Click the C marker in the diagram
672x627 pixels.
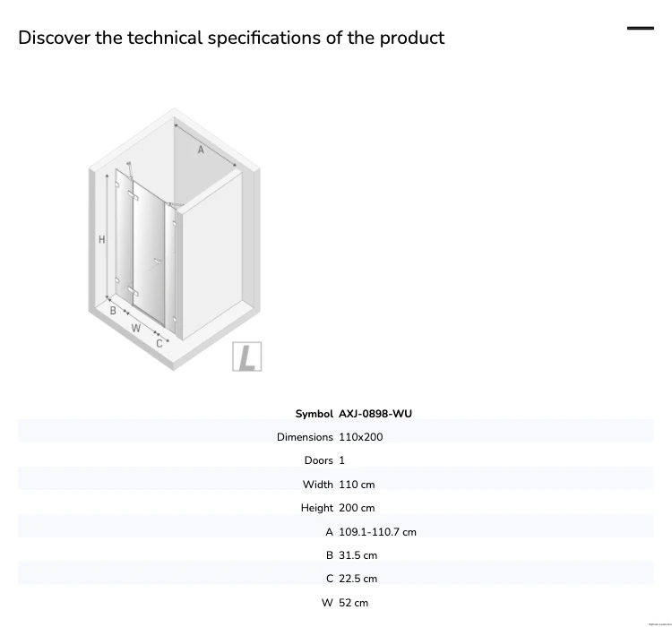click(x=159, y=343)
